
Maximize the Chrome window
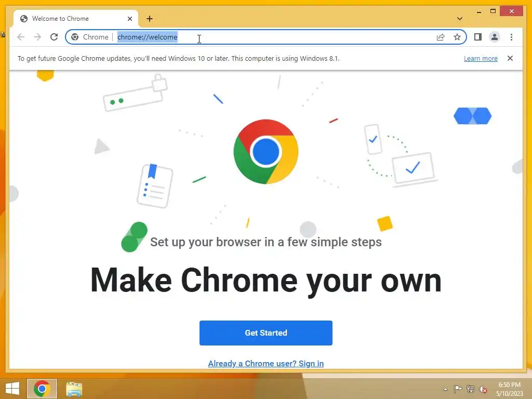pyautogui.click(x=493, y=11)
